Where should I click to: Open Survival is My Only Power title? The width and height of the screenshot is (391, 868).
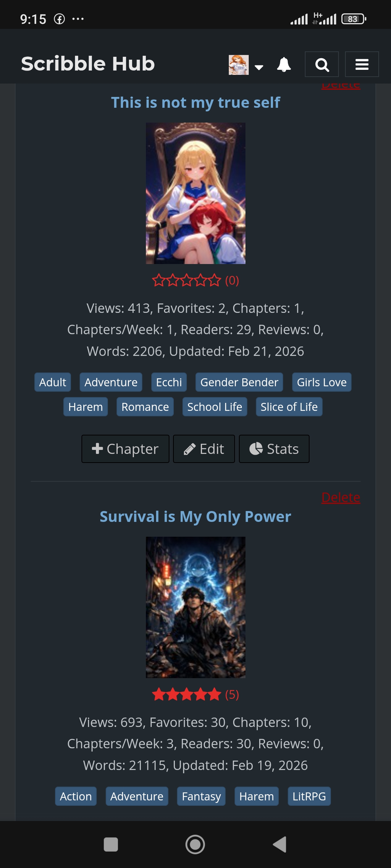(195, 516)
